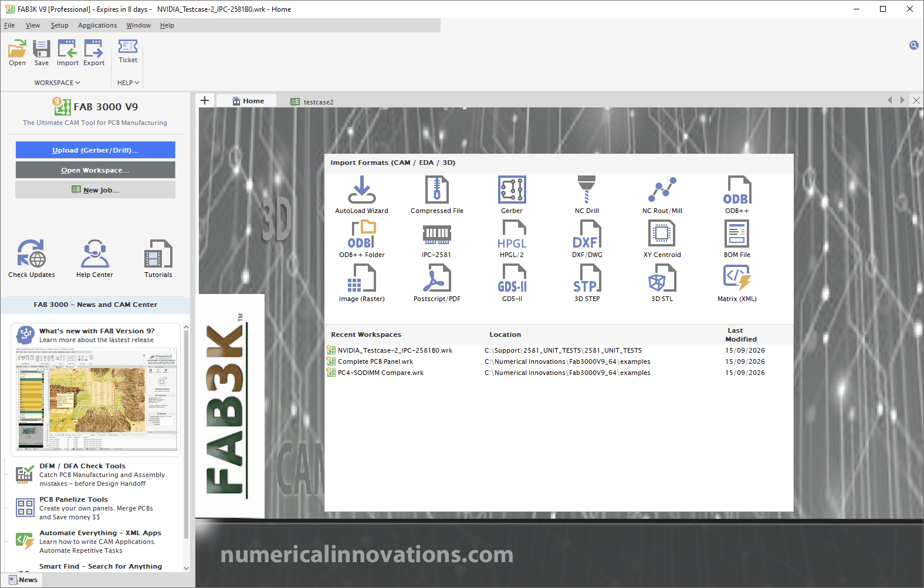Click the Location column header
The height and width of the screenshot is (588, 924).
[x=505, y=334]
